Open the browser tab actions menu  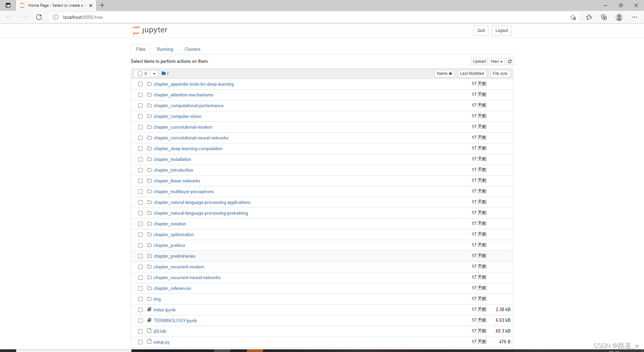point(8,5)
